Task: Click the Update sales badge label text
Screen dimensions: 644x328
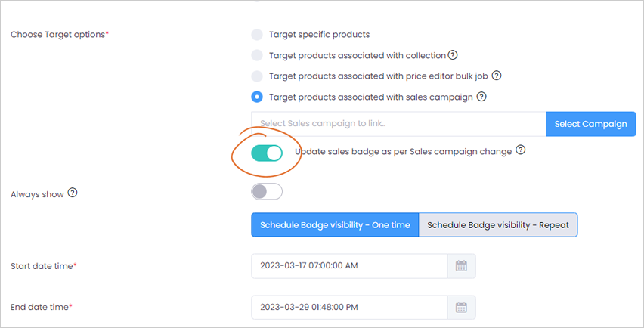Action: pyautogui.click(x=404, y=151)
